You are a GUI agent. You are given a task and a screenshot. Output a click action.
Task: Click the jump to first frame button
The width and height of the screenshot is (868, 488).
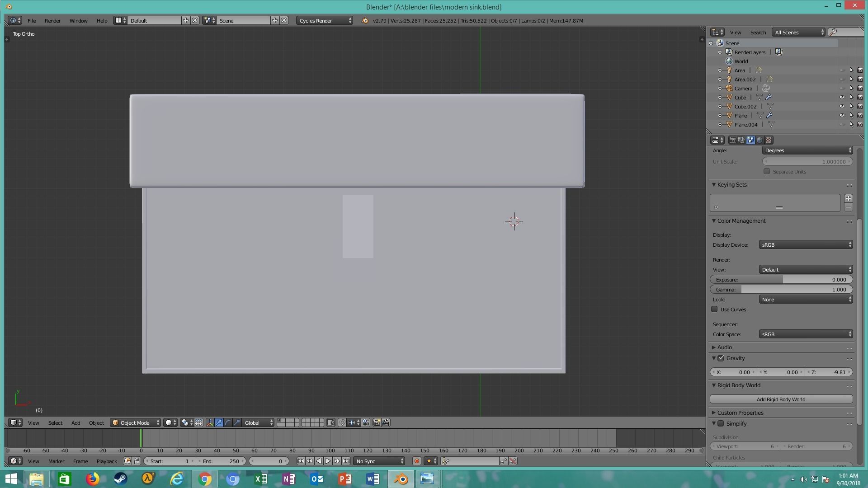(x=301, y=461)
